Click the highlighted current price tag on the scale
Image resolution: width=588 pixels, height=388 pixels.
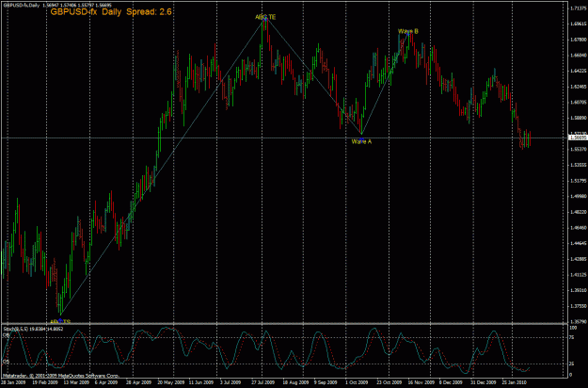pyautogui.click(x=579, y=137)
